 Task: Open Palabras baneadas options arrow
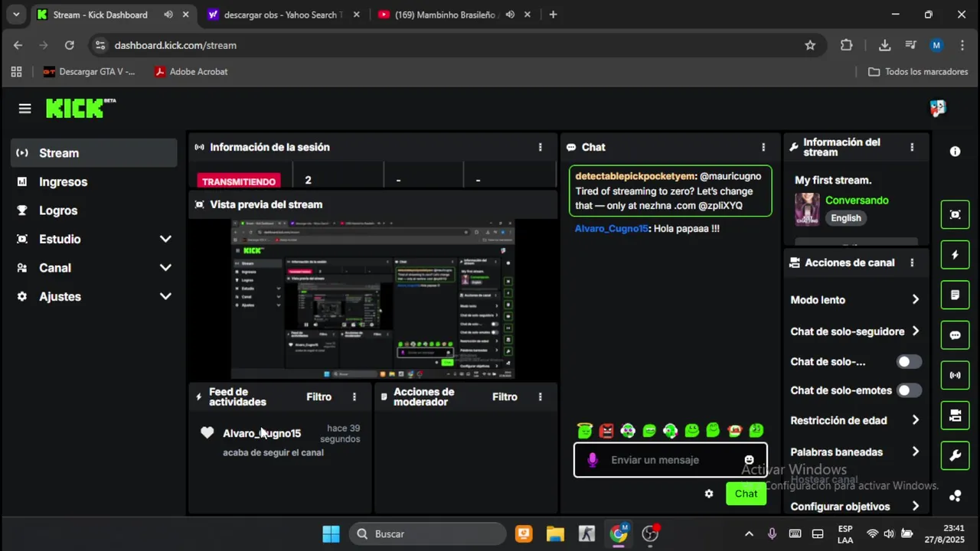[916, 452]
